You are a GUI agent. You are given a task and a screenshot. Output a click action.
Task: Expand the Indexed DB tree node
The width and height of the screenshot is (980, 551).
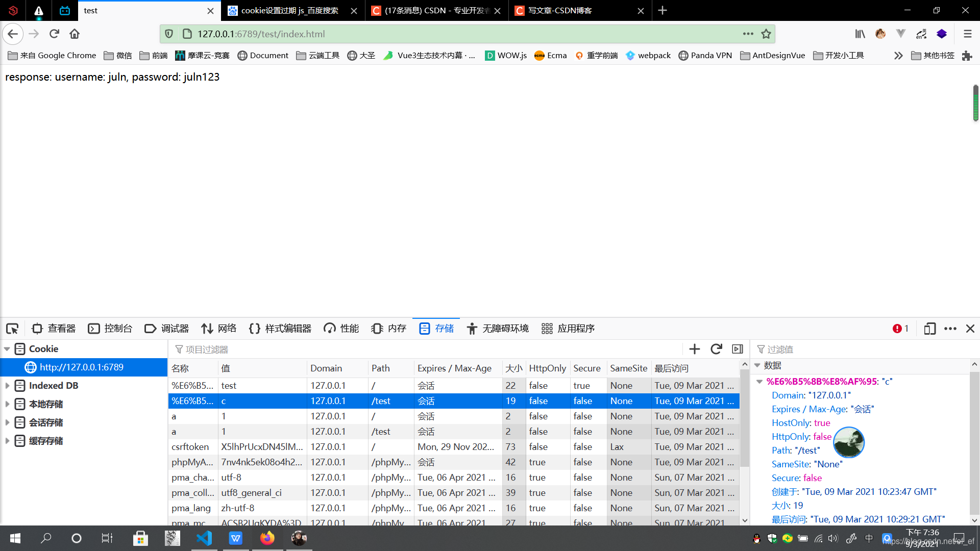point(7,386)
